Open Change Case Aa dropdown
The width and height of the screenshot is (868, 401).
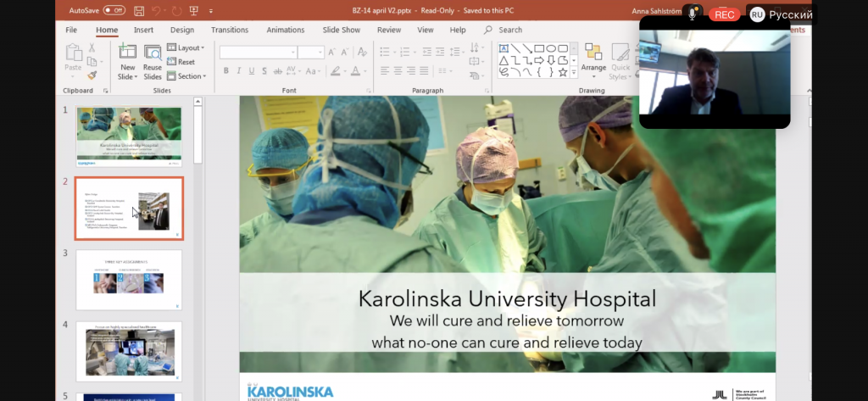312,71
